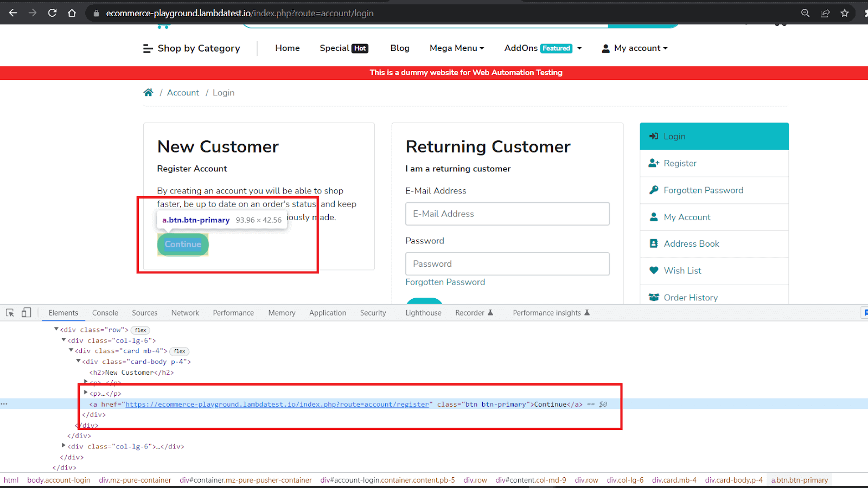
Task: Open the Register person-plus icon entry
Action: 654,163
